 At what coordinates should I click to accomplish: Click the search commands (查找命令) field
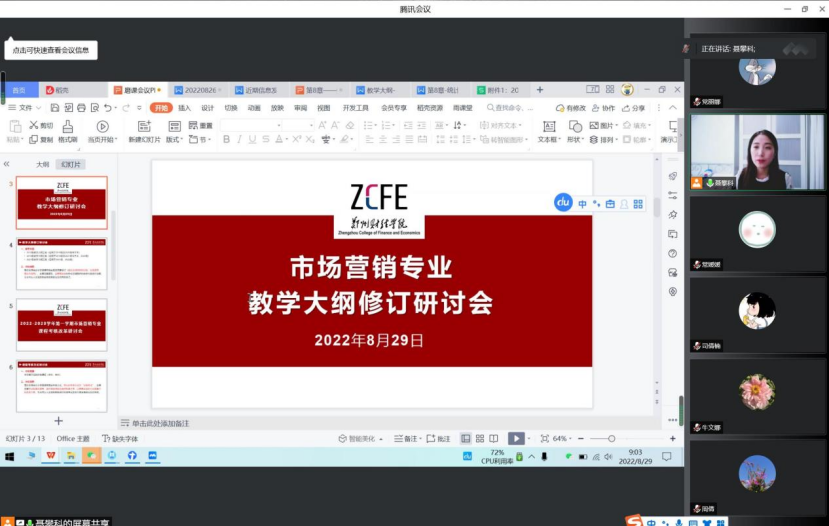510,108
